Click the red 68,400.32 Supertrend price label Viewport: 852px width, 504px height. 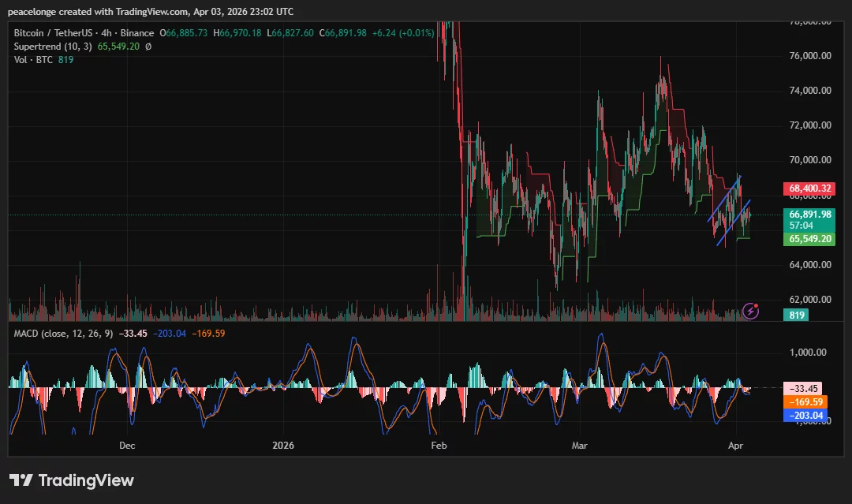pos(810,189)
